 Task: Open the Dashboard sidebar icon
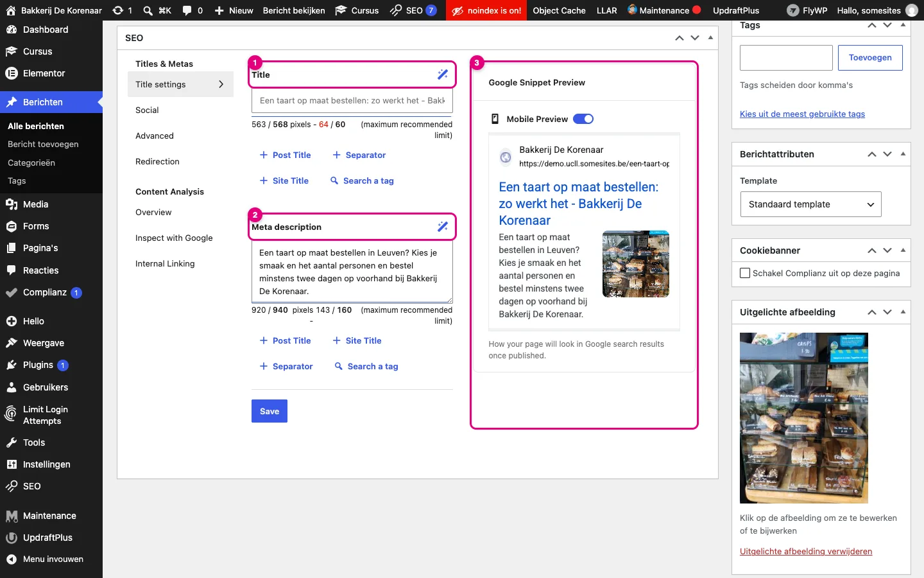pyautogui.click(x=11, y=30)
